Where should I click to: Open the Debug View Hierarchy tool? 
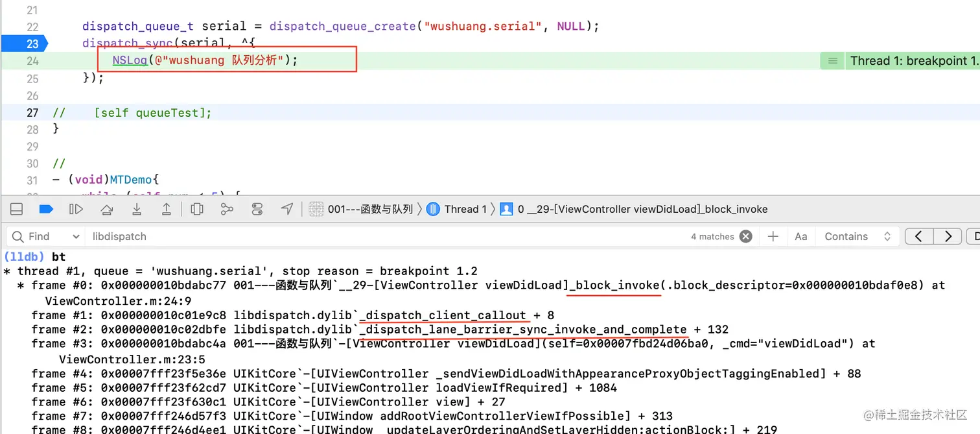[197, 209]
